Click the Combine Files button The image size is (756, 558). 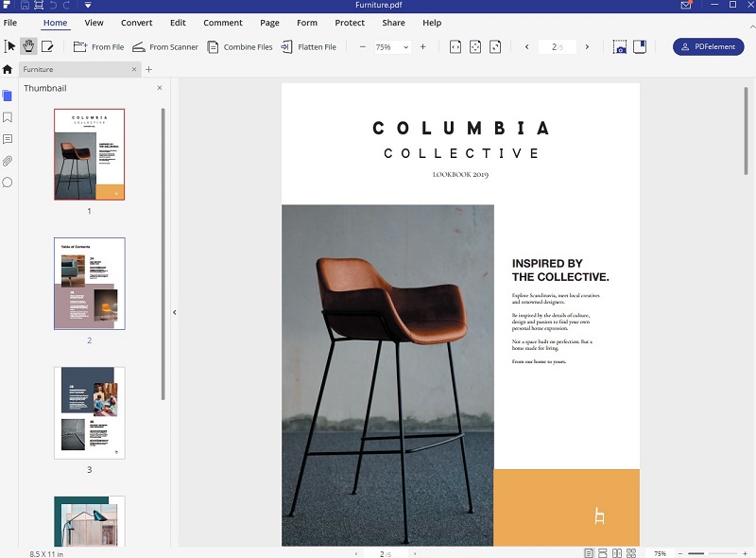click(240, 46)
